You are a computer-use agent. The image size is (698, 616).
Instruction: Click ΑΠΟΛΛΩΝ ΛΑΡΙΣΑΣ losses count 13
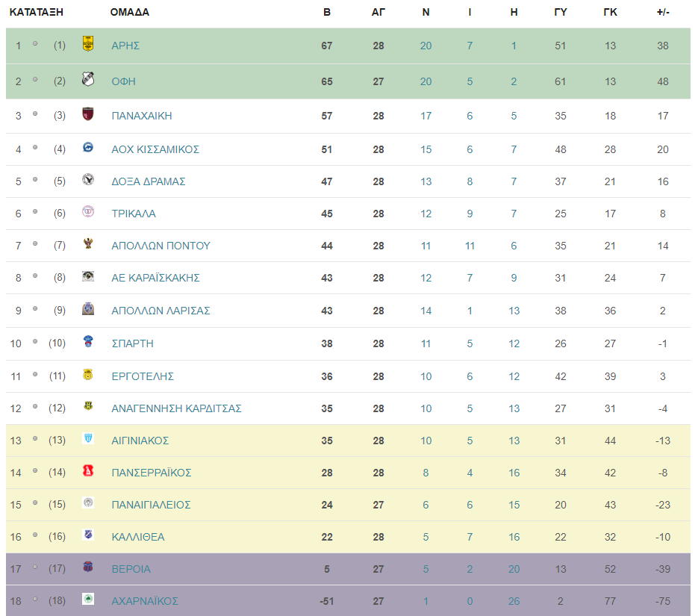[x=514, y=311]
